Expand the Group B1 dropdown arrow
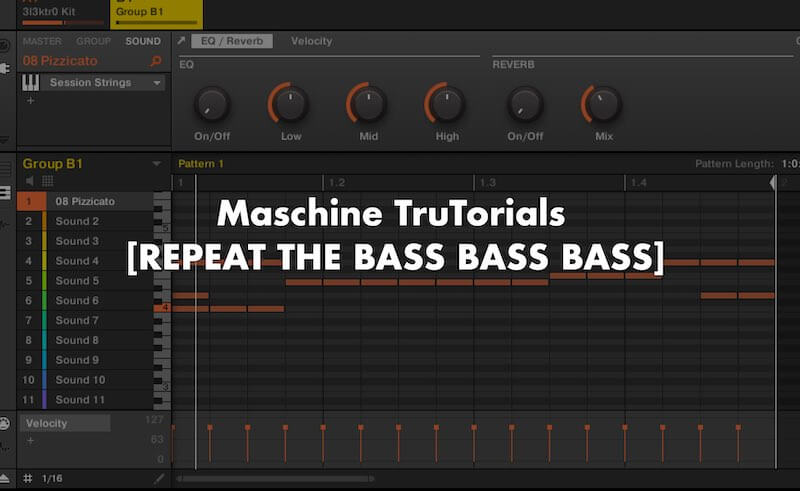 pos(157,164)
